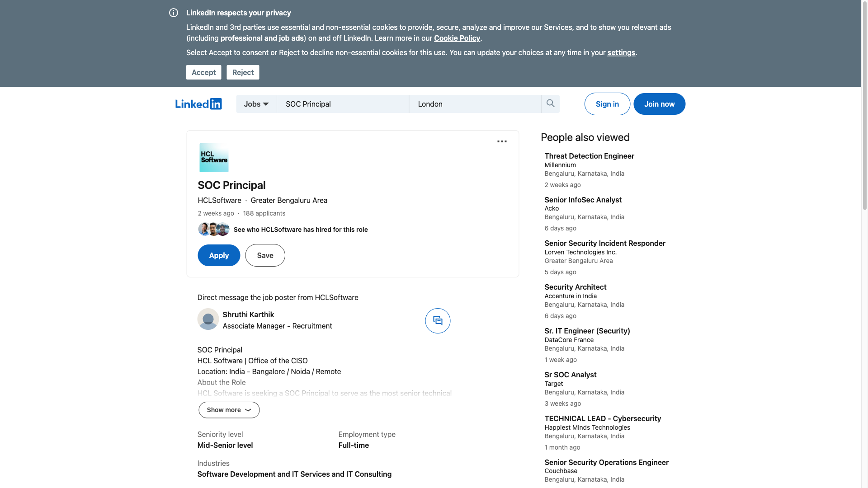Click the SOC Principal search keyword field
This screenshot has width=868, height=488.
[x=343, y=104]
